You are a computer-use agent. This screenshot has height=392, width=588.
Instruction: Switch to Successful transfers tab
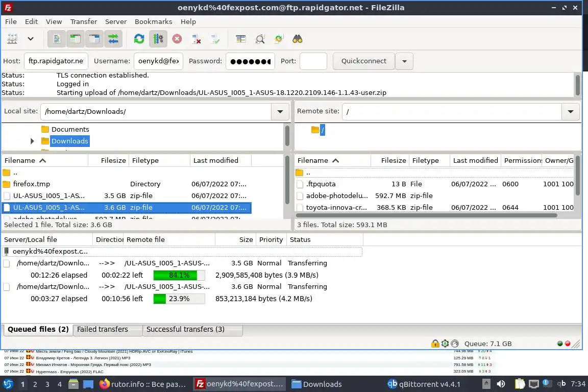tap(193, 329)
